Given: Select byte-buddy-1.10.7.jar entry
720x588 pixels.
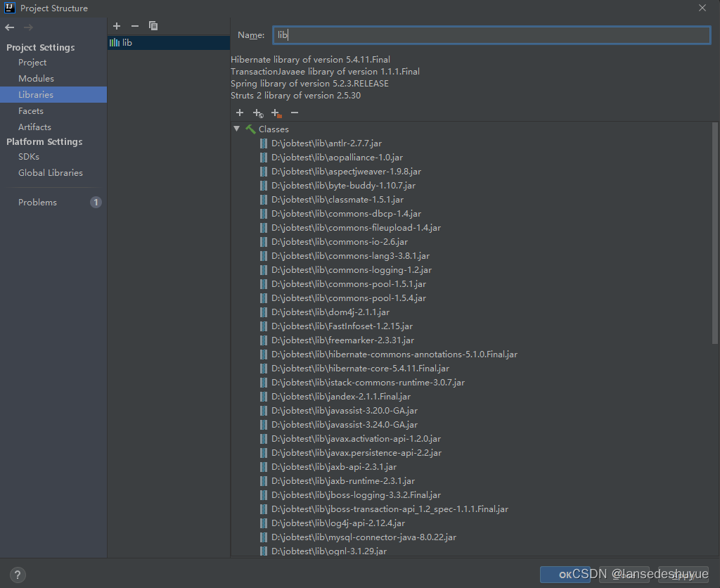Looking at the screenshot, I should tap(343, 186).
